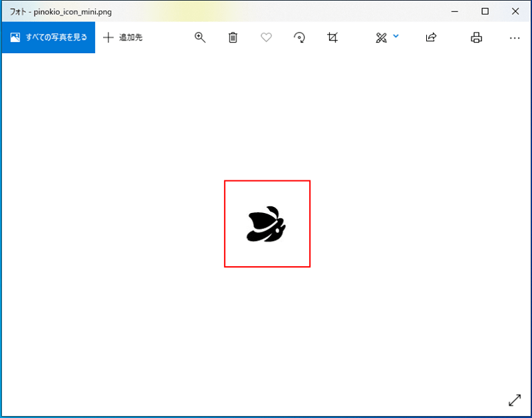Open the edit and create tool icon

coord(381,37)
